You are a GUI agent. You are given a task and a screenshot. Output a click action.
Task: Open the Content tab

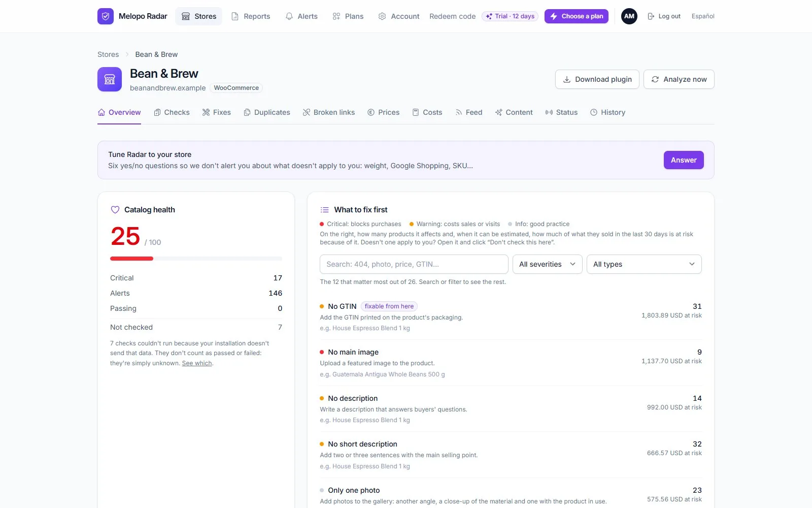click(x=514, y=112)
